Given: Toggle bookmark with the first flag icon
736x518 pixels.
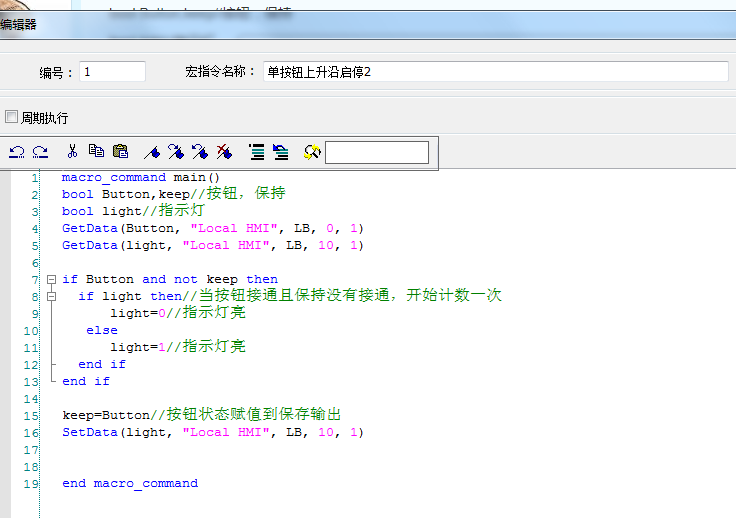Looking at the screenshot, I should pyautogui.click(x=152, y=152).
